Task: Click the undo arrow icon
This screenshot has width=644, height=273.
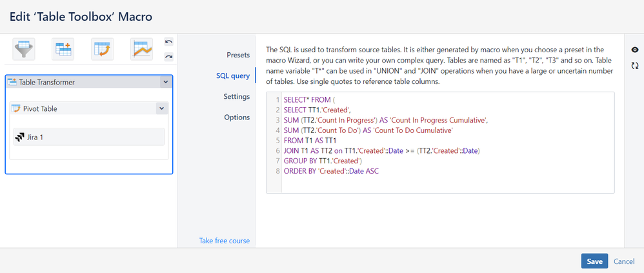Action: (168, 42)
